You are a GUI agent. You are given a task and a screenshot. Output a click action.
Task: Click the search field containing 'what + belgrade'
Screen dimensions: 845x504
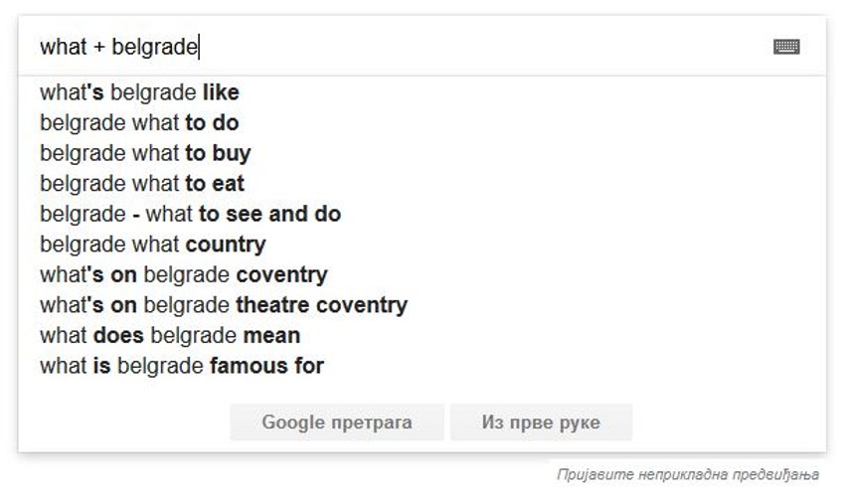[x=398, y=47]
